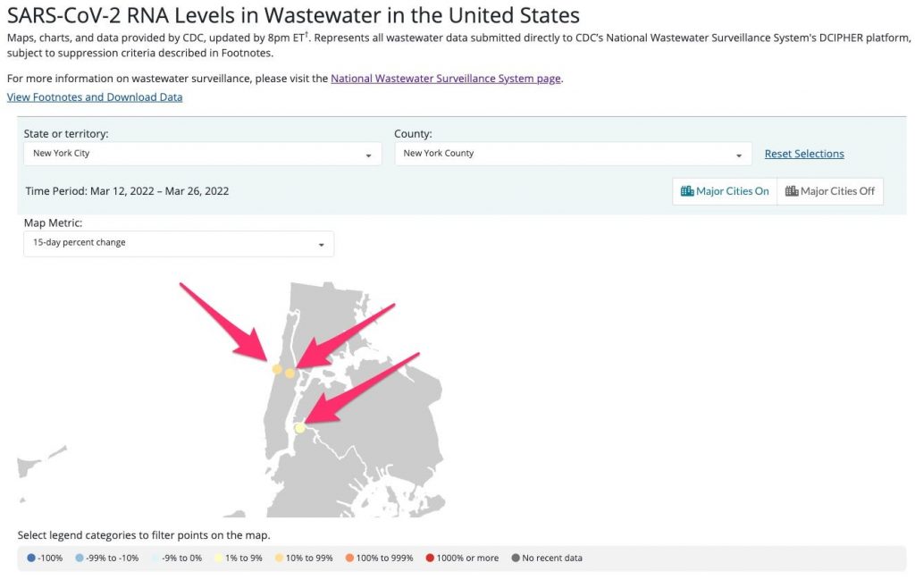
Task: Click Reset Selections link
Action: coord(804,154)
